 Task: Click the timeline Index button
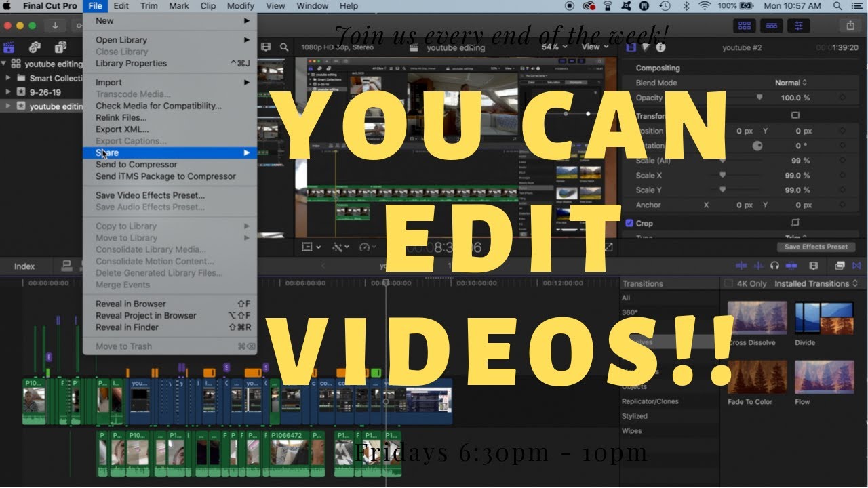point(24,266)
